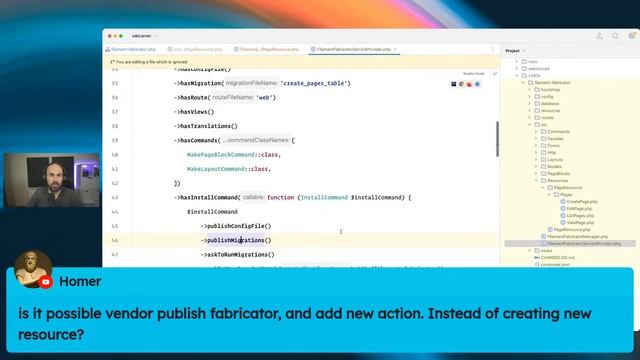Expand the bootstrap folder
The height and width of the screenshot is (360, 640).
click(x=530, y=89)
